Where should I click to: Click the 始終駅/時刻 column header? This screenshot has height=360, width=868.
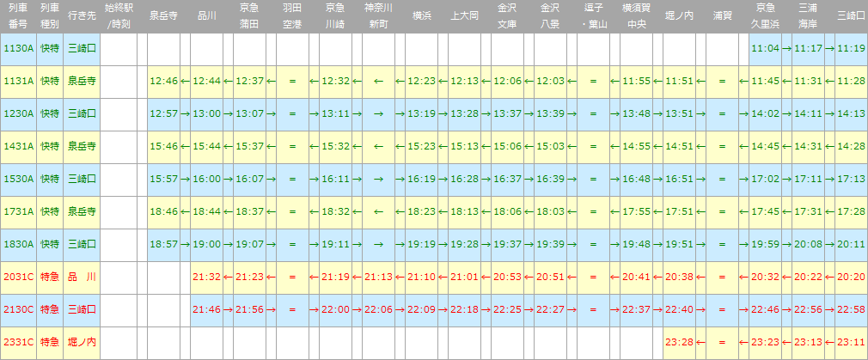(x=119, y=16)
